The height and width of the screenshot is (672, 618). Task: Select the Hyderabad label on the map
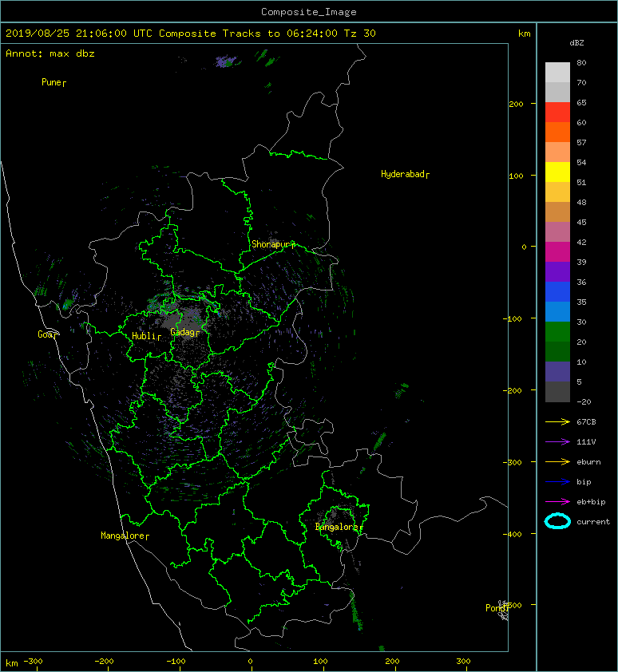(405, 174)
